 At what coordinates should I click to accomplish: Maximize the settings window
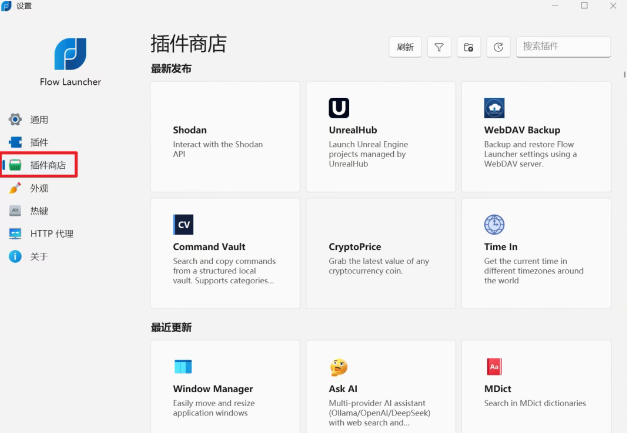584,6
